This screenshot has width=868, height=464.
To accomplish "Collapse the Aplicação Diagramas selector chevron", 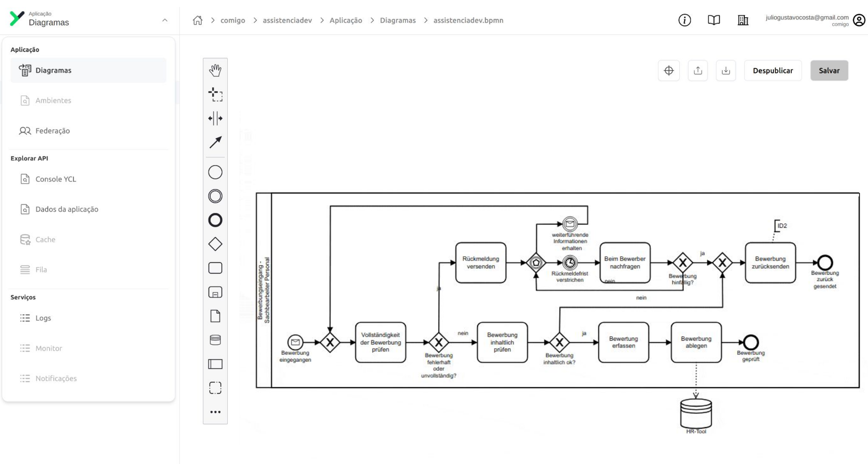I will [165, 20].
